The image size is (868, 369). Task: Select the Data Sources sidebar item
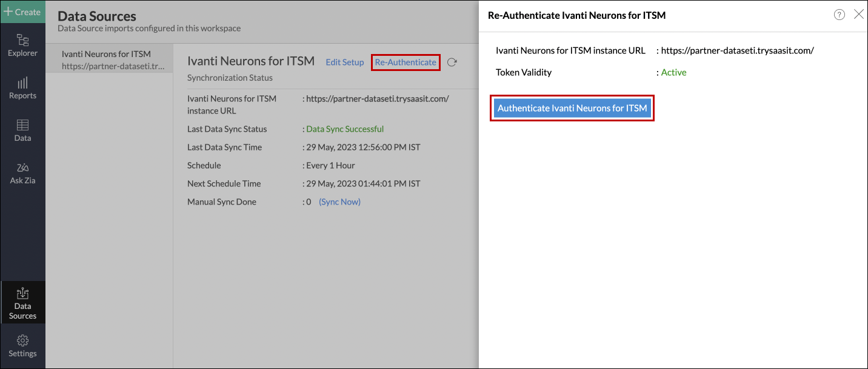22,303
